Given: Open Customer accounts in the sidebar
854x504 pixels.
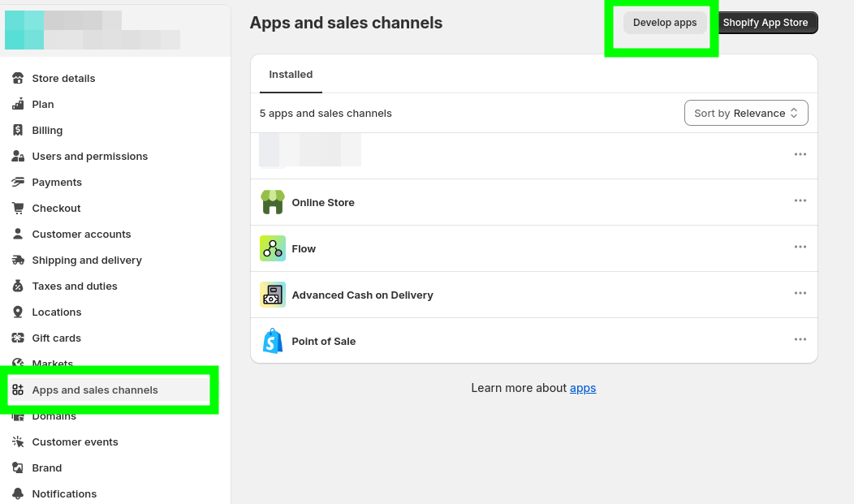Looking at the screenshot, I should (81, 235).
